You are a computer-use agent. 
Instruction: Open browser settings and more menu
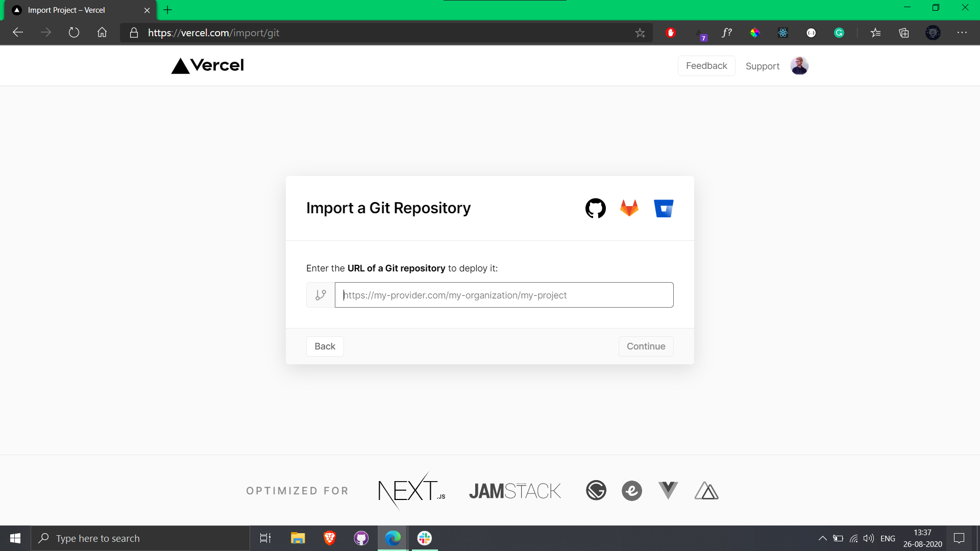tap(962, 33)
